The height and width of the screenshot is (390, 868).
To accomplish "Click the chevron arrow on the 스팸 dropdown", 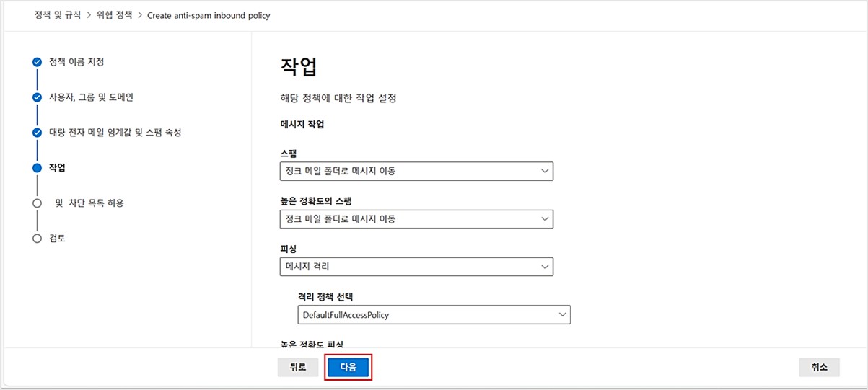I will (x=543, y=171).
